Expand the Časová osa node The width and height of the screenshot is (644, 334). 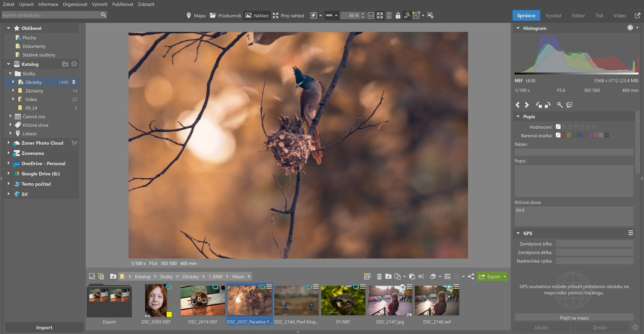click(x=10, y=116)
